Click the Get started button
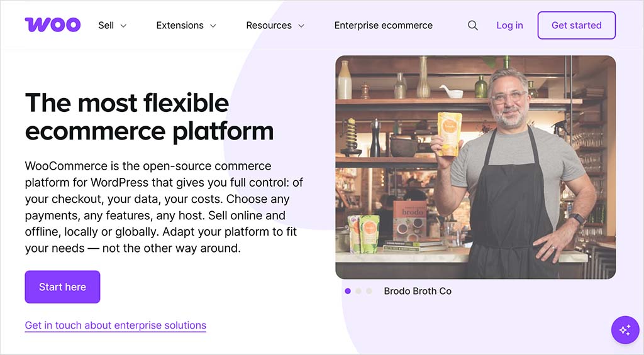Image resolution: width=644 pixels, height=355 pixels. (x=576, y=25)
